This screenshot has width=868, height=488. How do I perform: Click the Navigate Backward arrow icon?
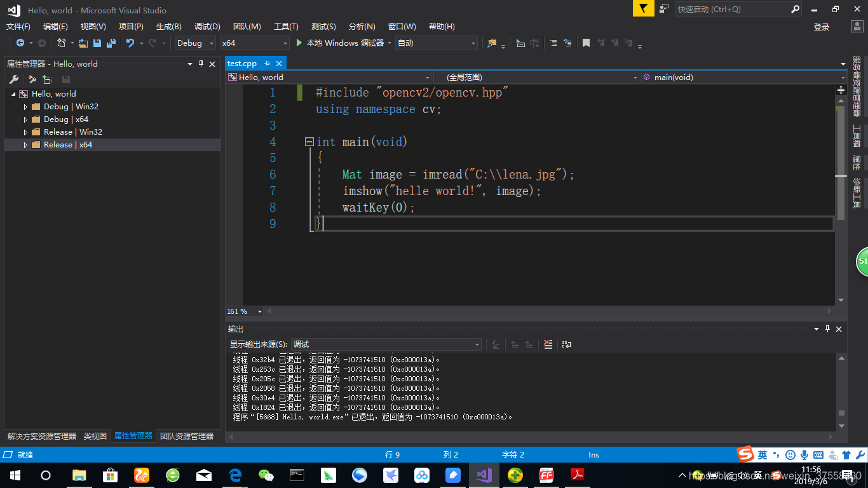(x=20, y=43)
